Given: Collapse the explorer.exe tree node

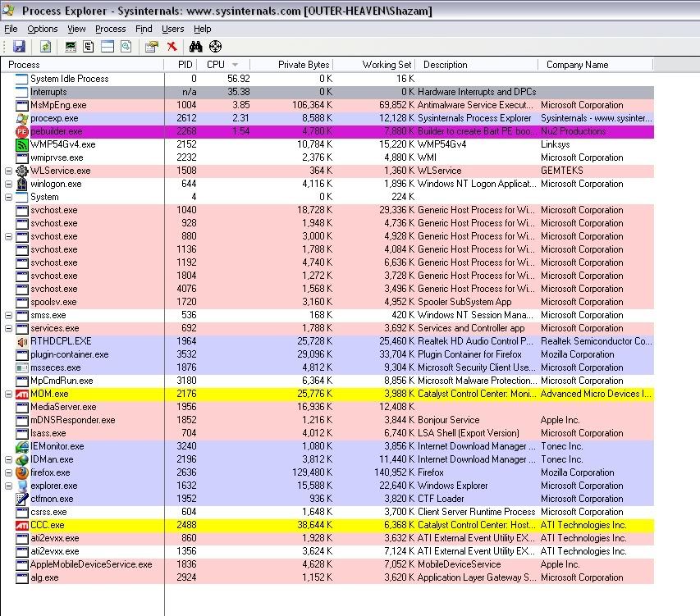Looking at the screenshot, I should click(x=8, y=486).
